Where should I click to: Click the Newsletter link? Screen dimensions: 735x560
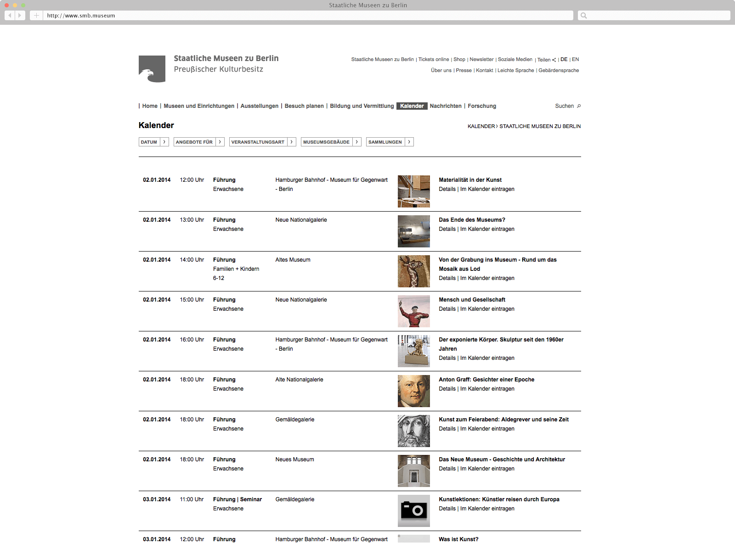click(481, 59)
